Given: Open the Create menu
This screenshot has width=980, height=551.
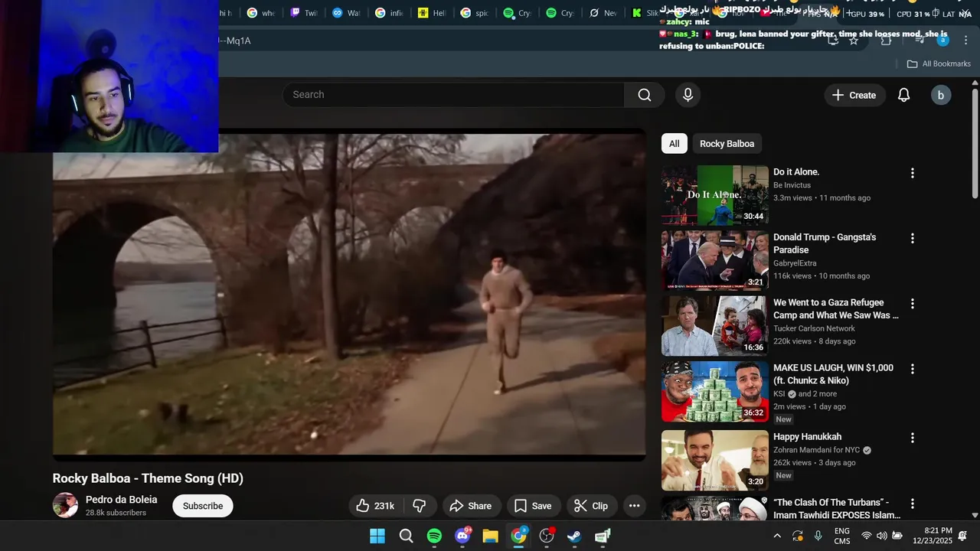Looking at the screenshot, I should click(x=854, y=95).
